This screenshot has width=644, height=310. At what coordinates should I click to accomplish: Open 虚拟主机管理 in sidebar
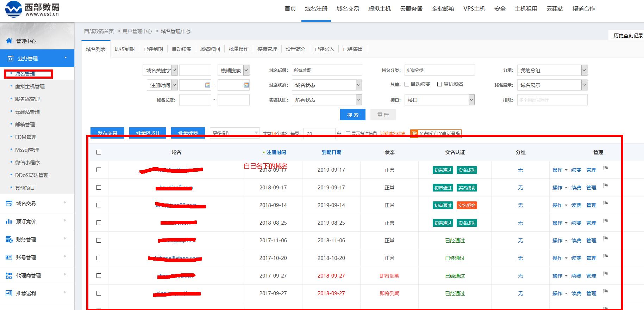point(30,86)
